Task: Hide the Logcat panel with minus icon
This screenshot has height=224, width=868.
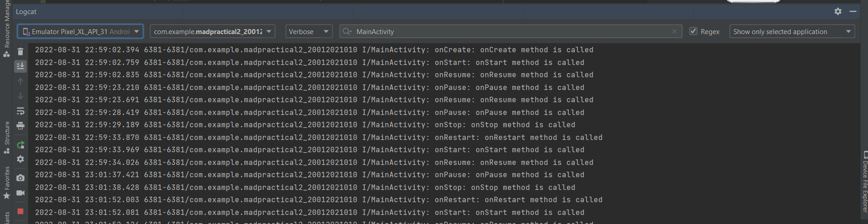Action: (x=853, y=11)
